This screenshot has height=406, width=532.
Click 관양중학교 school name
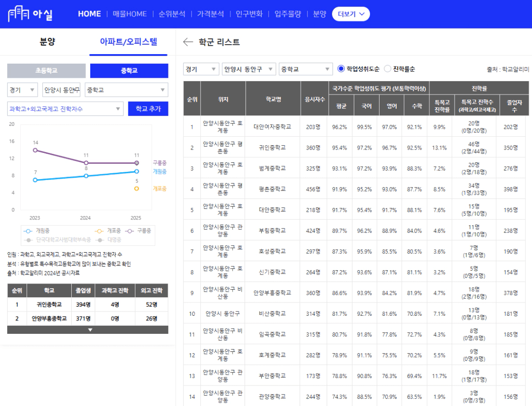pos(273,397)
